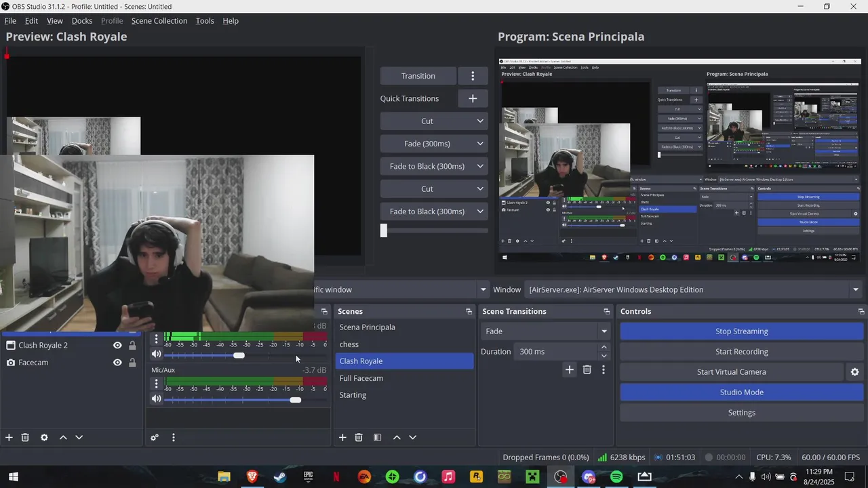Remove selected scene with trash icon
The image size is (868, 488).
coord(359,437)
